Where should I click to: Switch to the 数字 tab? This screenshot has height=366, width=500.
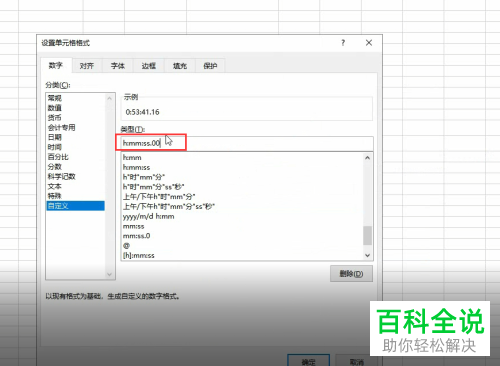tap(56, 65)
